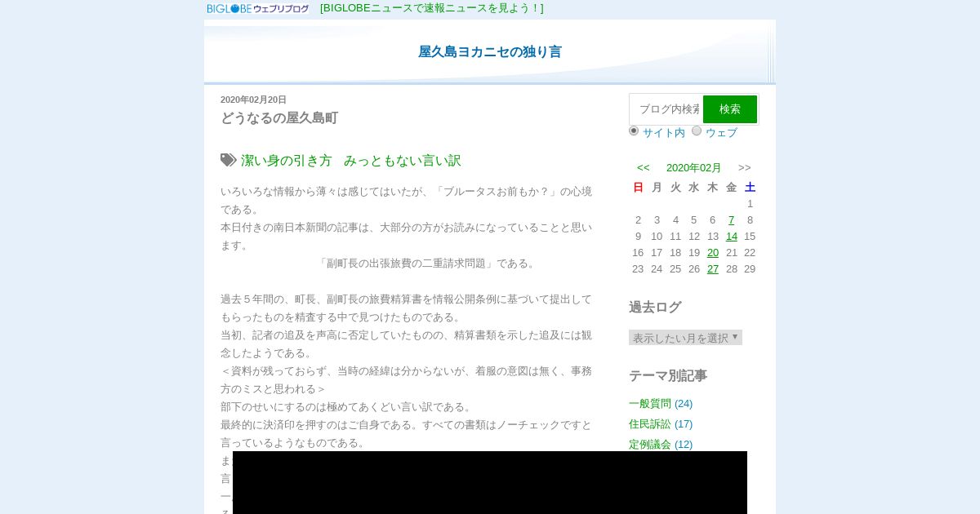The width and height of the screenshot is (980, 514).
Task: Click the line 部下のせいにするのは極めてあくどい言い訳である。
Action: click(346, 406)
